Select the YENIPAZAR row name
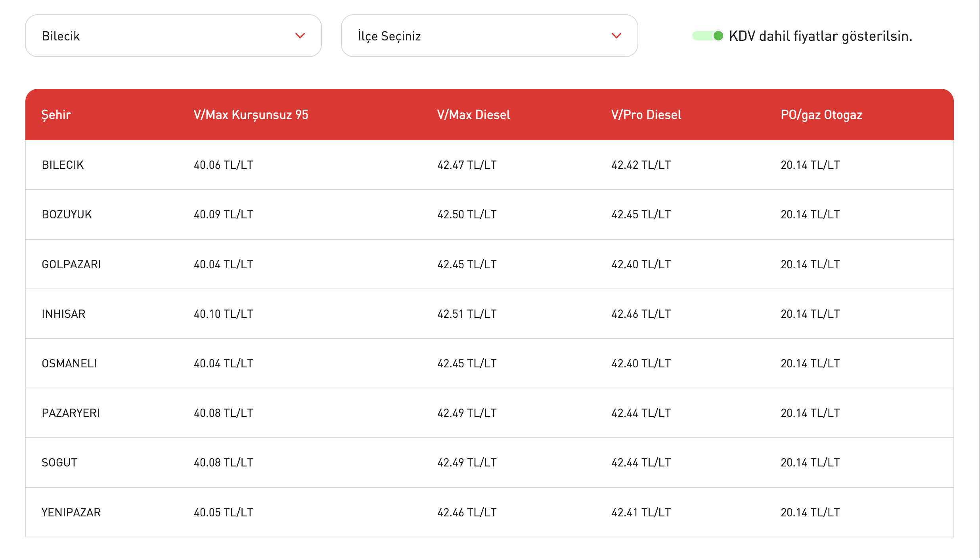 coord(71,512)
